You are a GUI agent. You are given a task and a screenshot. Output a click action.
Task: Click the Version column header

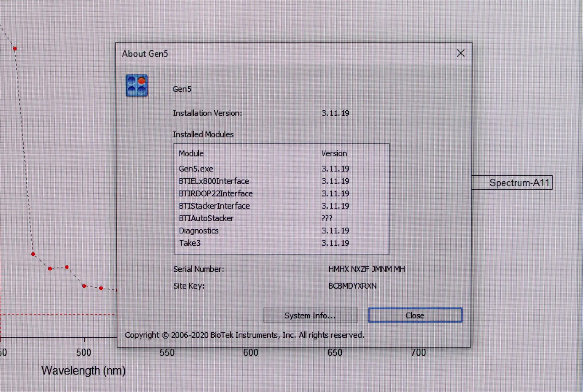pyautogui.click(x=334, y=154)
